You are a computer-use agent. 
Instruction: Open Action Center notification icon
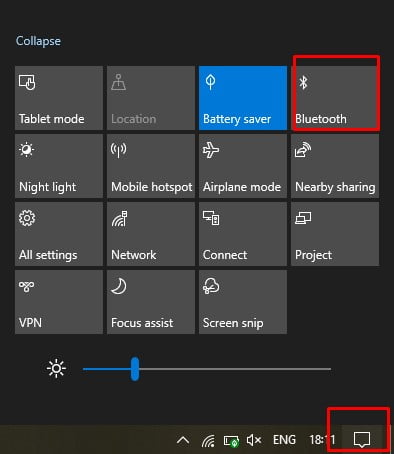coord(362,439)
